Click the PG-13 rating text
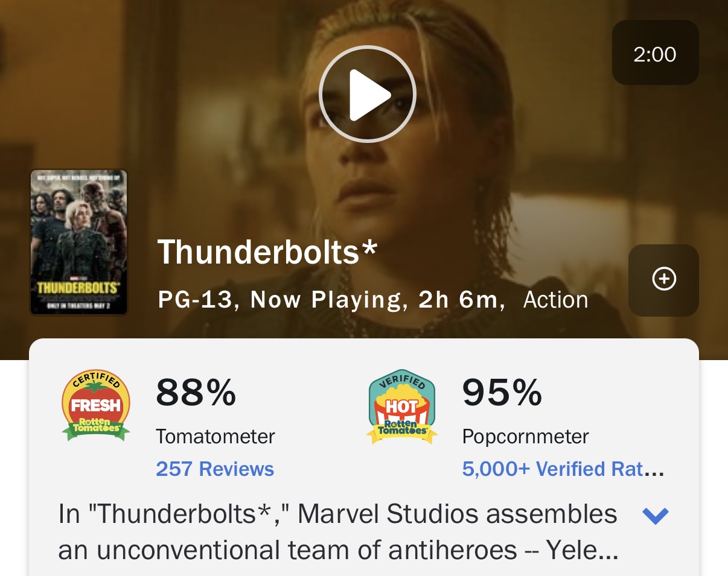728x576 pixels. pyautogui.click(x=194, y=300)
